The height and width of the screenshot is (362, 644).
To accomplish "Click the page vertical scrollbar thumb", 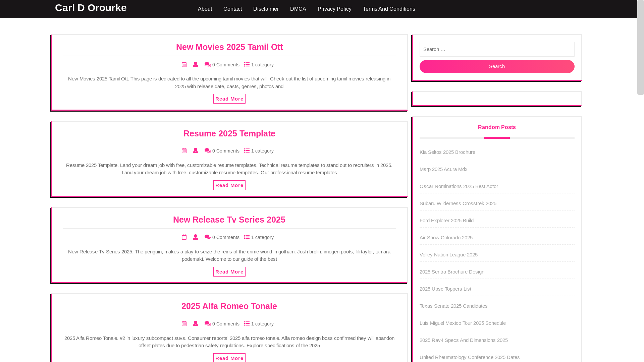I will tap(641, 48).
